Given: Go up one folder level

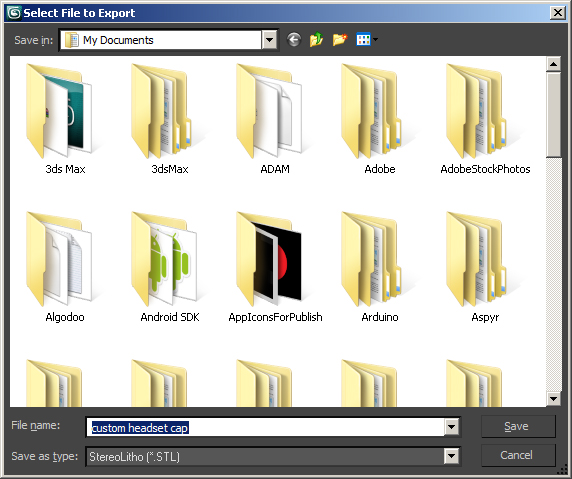Looking at the screenshot, I should point(316,39).
